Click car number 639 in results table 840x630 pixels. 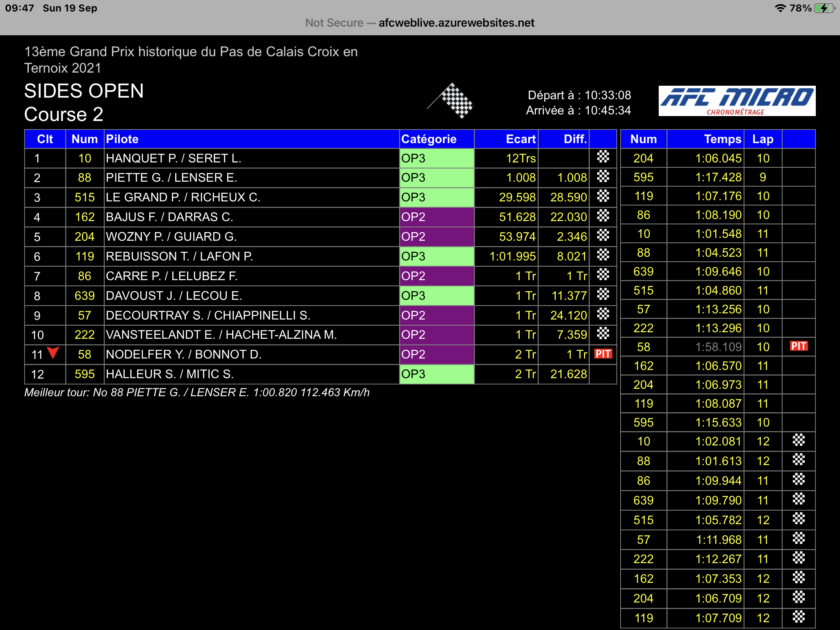click(84, 296)
